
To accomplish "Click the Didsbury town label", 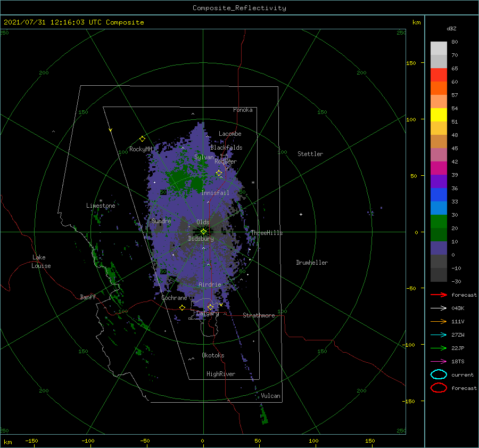I will (x=201, y=239).
